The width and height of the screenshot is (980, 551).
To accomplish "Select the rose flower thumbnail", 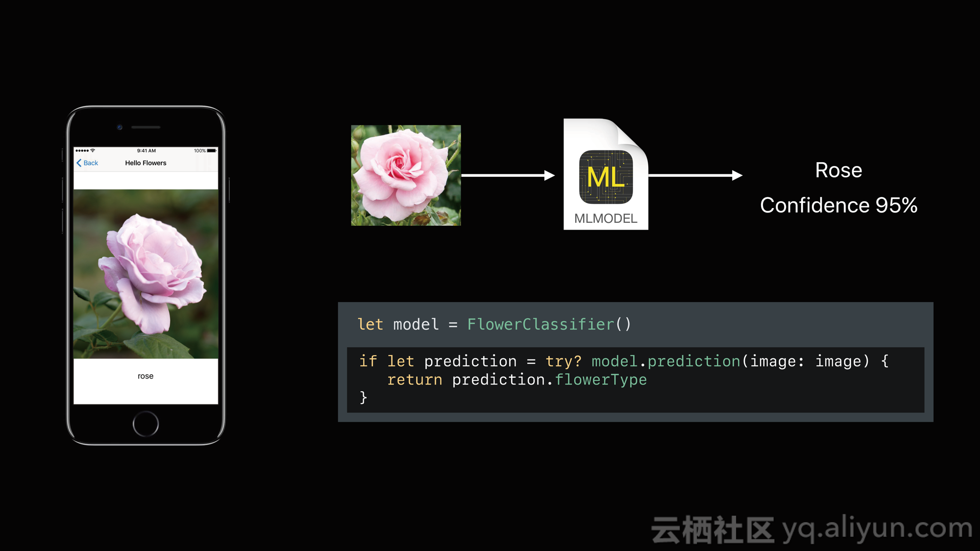I will 405,174.
